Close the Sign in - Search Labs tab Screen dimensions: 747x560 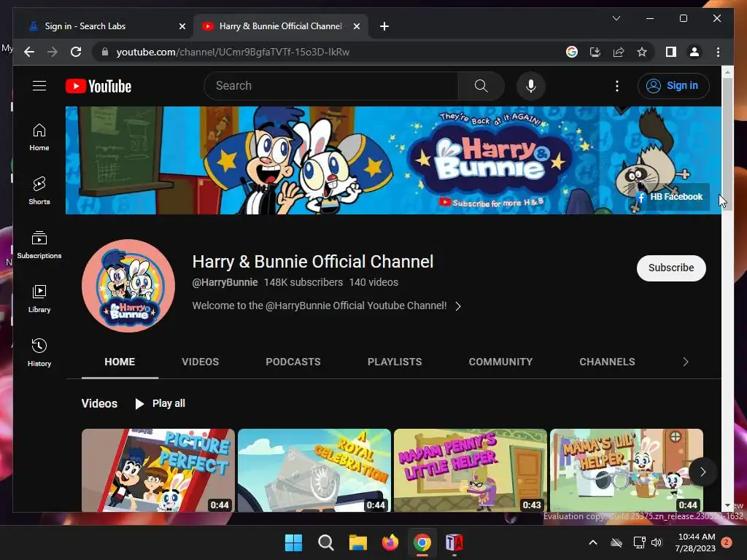(182, 26)
